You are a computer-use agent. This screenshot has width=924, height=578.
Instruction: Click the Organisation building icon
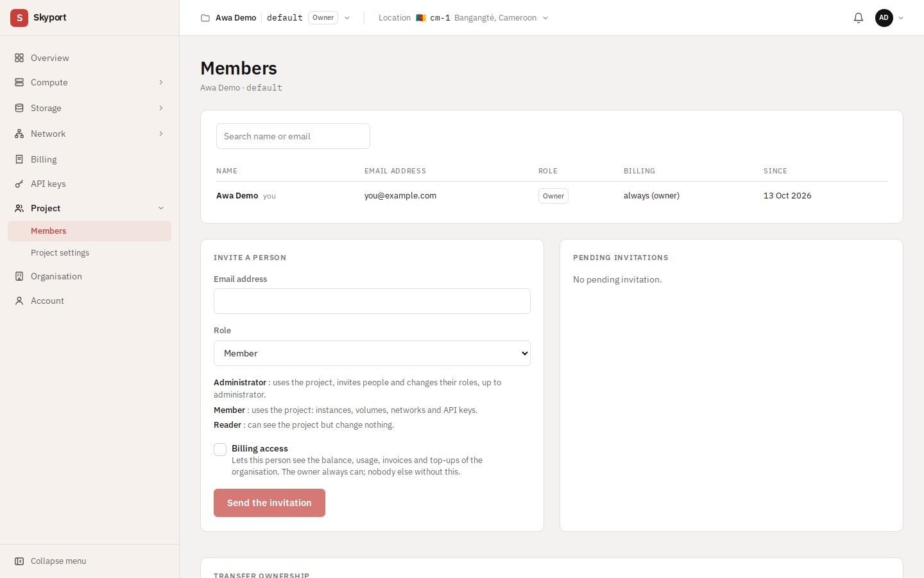click(x=19, y=276)
